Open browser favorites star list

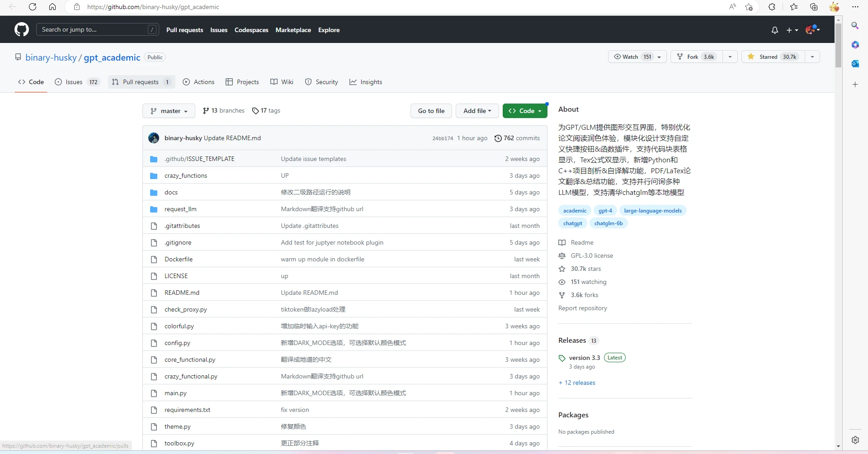pyautogui.click(x=793, y=7)
